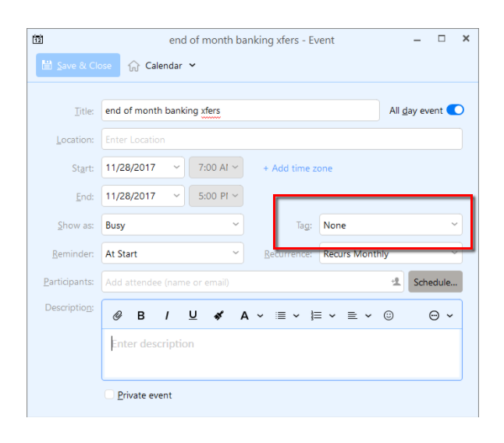
Task: Open the emoji picker smiley icon
Action: coord(389,316)
